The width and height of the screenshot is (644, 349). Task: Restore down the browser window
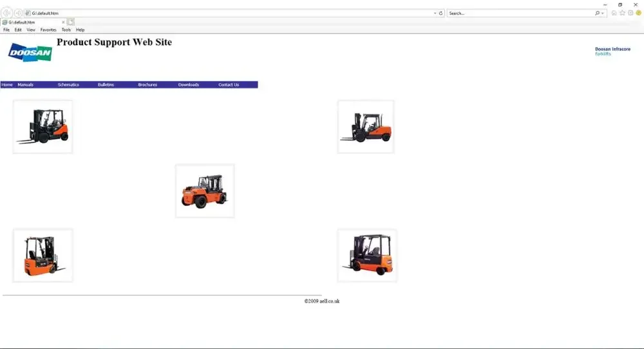(x=620, y=5)
